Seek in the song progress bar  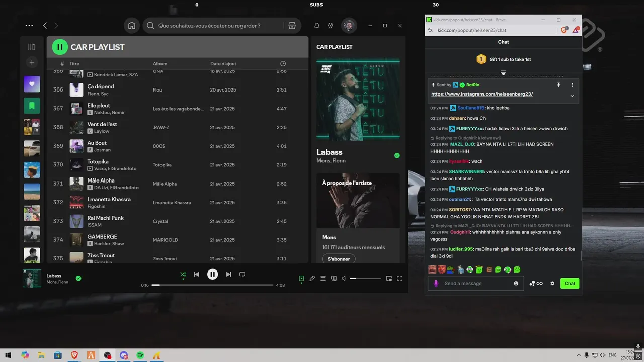point(212,285)
